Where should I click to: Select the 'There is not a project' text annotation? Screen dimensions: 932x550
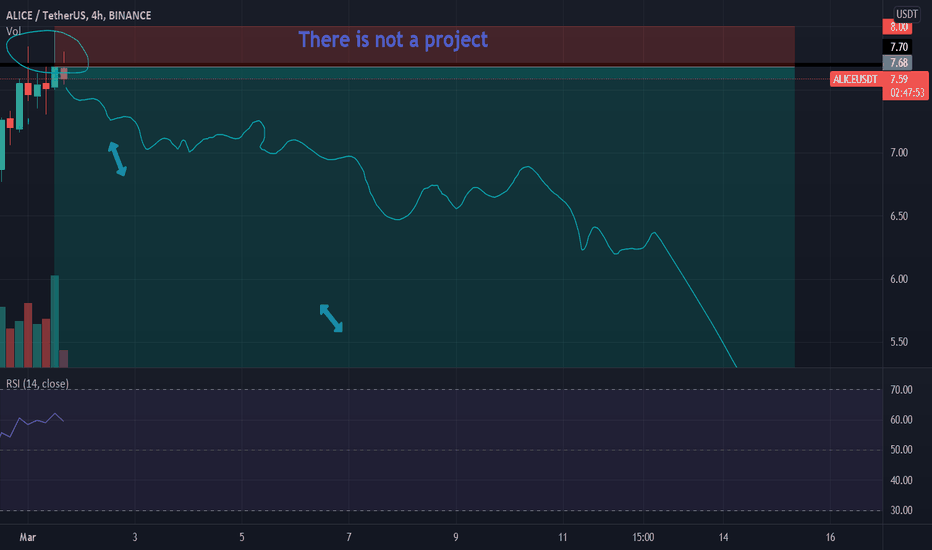point(393,40)
